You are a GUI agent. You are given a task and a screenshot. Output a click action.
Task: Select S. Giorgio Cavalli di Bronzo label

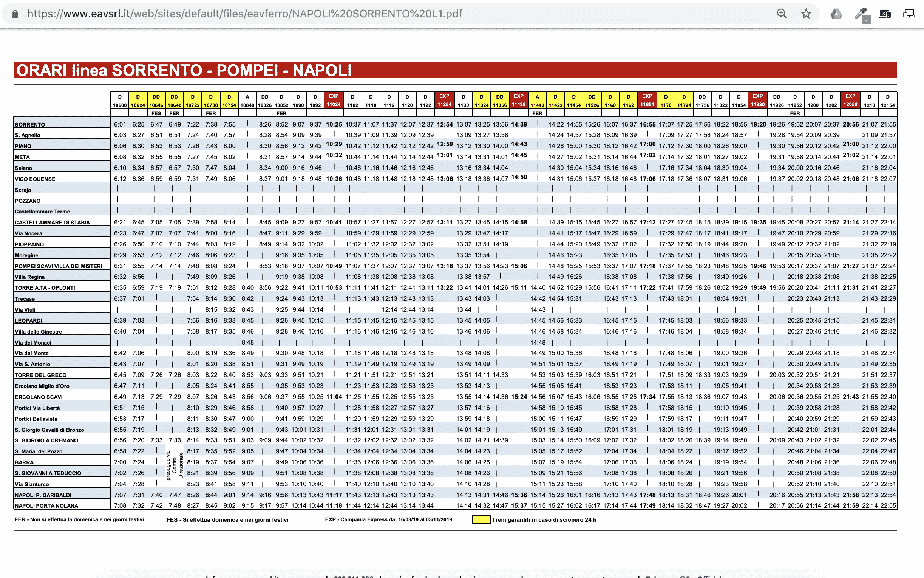[49, 430]
